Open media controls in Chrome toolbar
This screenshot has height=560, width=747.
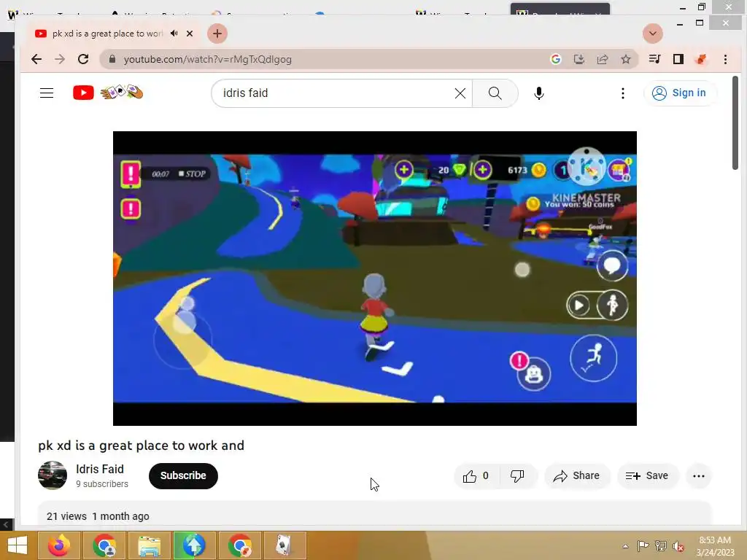[x=654, y=59]
